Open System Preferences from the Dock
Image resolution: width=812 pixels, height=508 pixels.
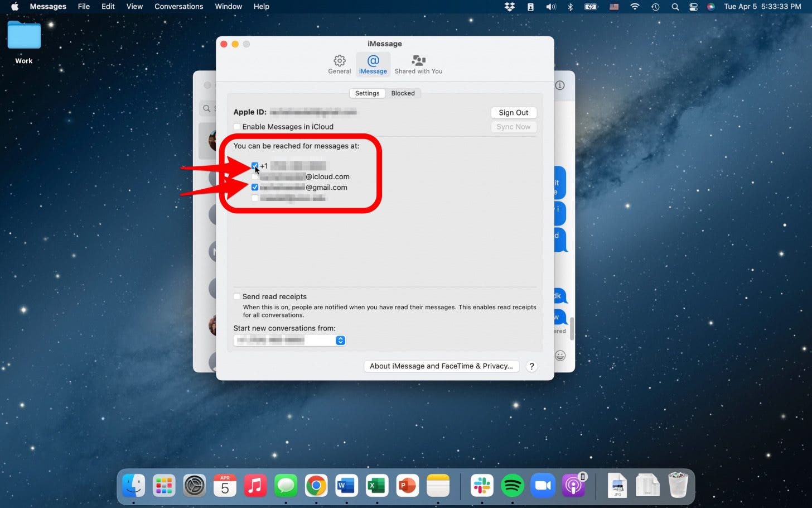[x=194, y=485]
